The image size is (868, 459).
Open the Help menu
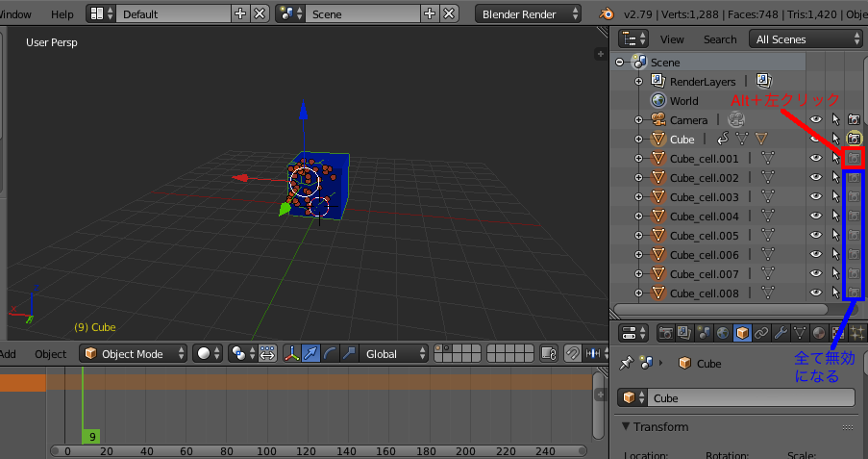point(62,14)
